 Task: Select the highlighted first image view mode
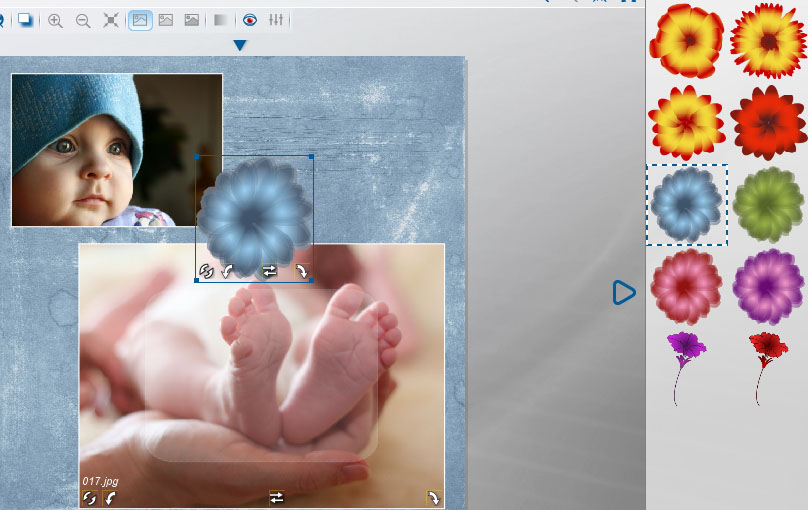coord(140,20)
